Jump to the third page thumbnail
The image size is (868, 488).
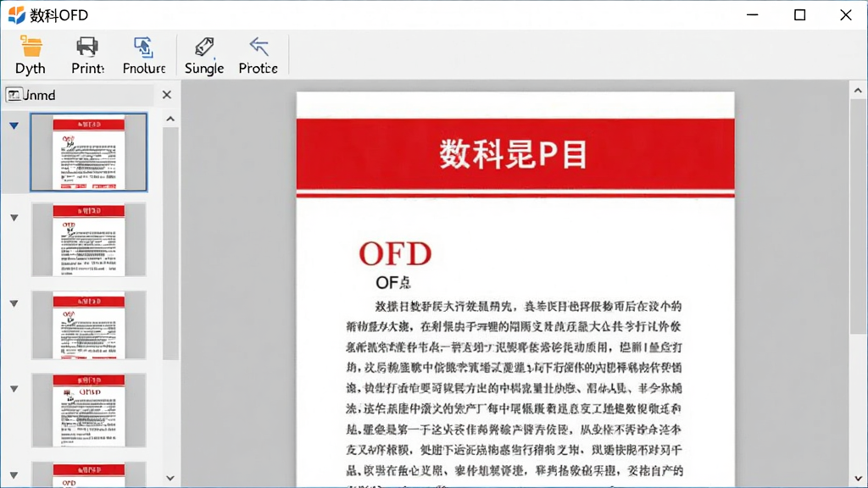click(x=88, y=325)
